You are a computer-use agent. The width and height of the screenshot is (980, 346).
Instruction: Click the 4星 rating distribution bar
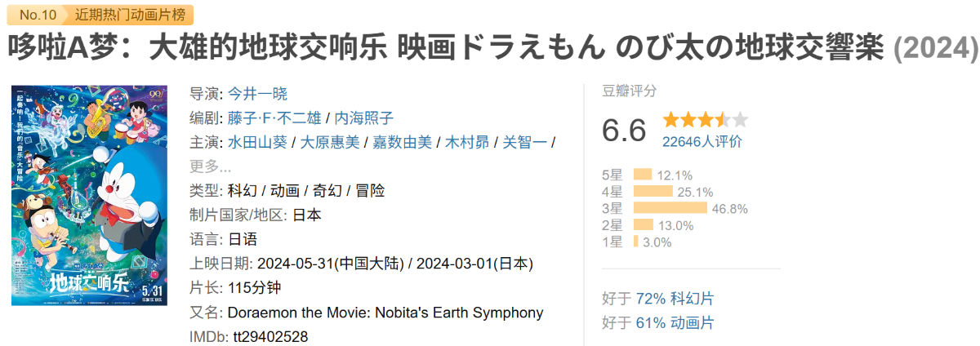click(x=653, y=192)
